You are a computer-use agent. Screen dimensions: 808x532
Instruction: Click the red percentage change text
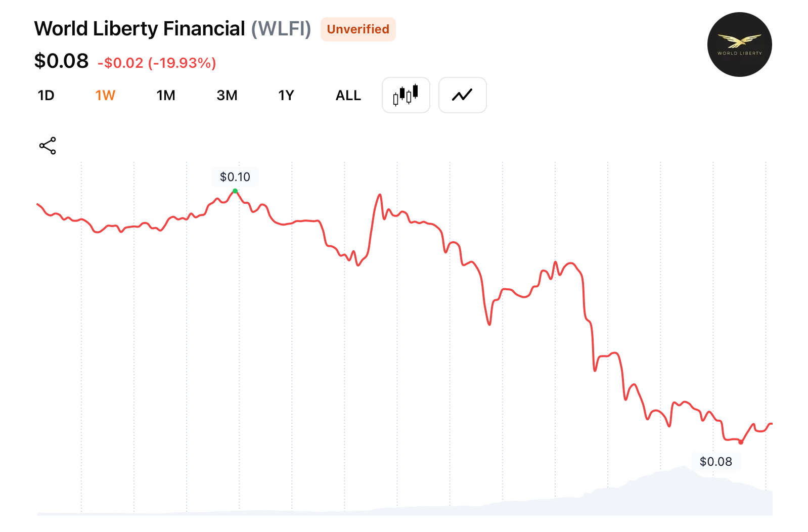pyautogui.click(x=156, y=63)
